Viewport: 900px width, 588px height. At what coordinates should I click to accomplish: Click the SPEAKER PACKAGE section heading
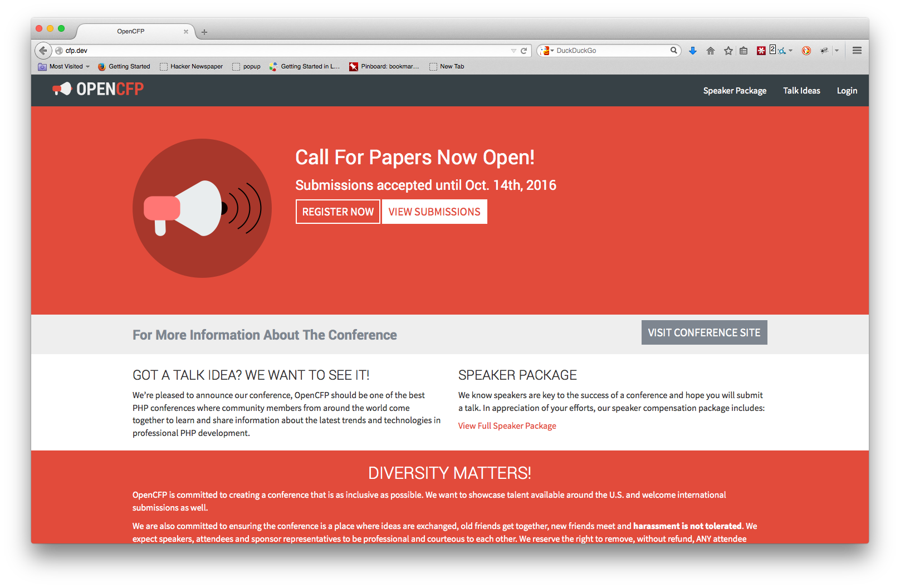click(x=517, y=375)
